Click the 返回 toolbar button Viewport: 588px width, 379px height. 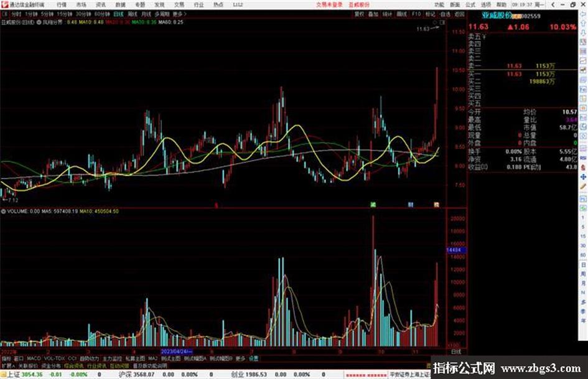[459, 14]
